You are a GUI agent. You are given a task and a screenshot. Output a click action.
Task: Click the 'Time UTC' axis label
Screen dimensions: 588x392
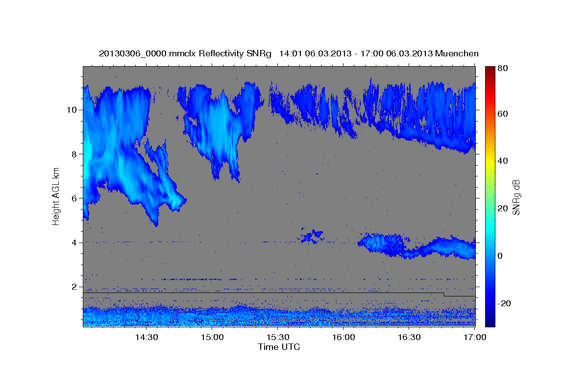(279, 347)
